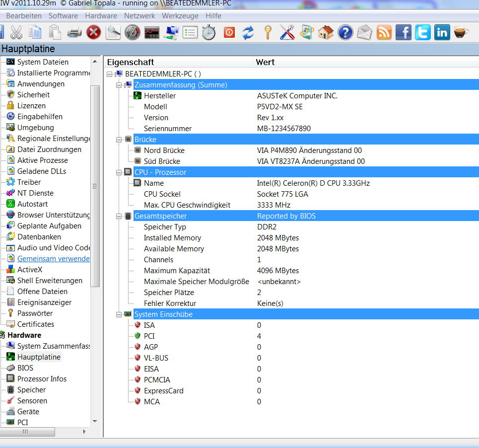
Task: Select Speicher in the sidebar tree
Action: point(31,390)
